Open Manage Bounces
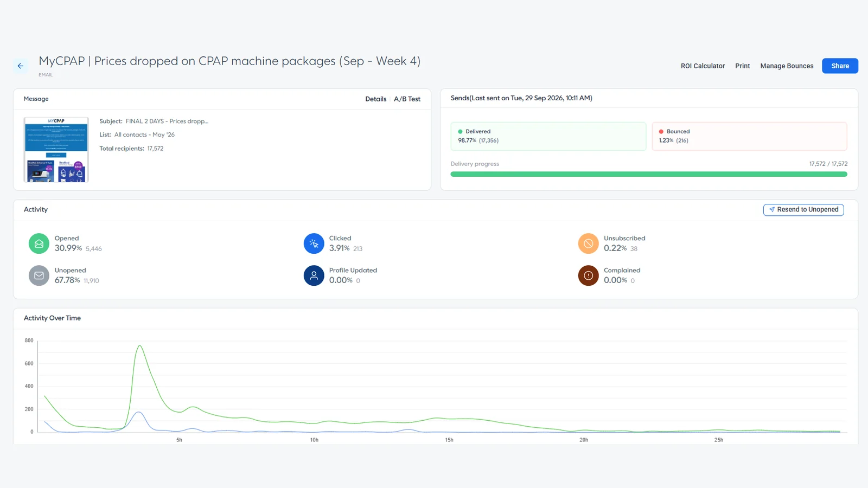Image resolution: width=868 pixels, height=488 pixels. pyautogui.click(x=787, y=66)
